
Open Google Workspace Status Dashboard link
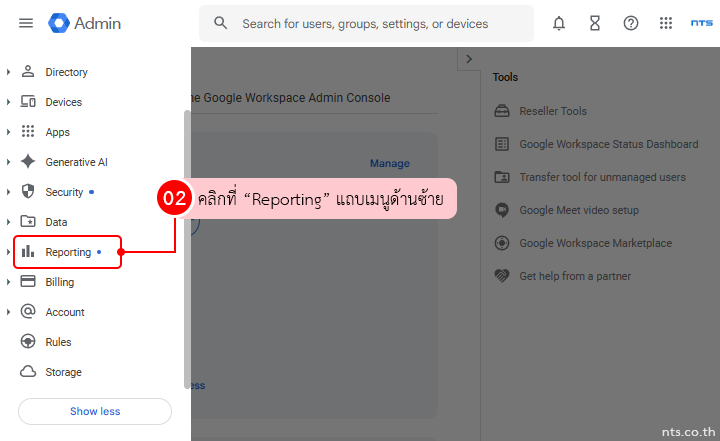[608, 144]
